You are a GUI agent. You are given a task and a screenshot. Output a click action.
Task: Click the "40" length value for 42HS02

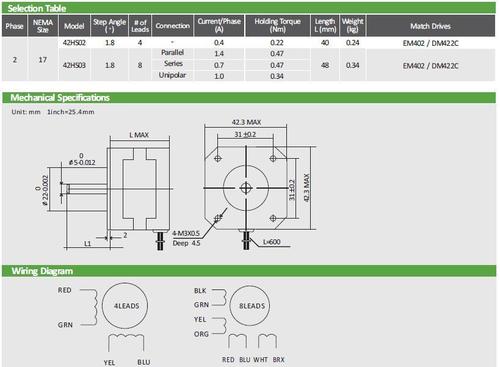pos(325,43)
